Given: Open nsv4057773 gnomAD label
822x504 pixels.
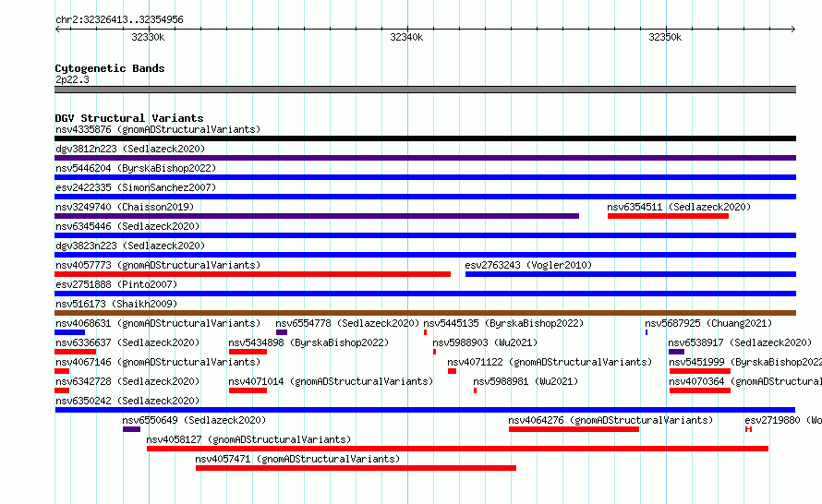Looking at the screenshot, I should (x=158, y=265).
